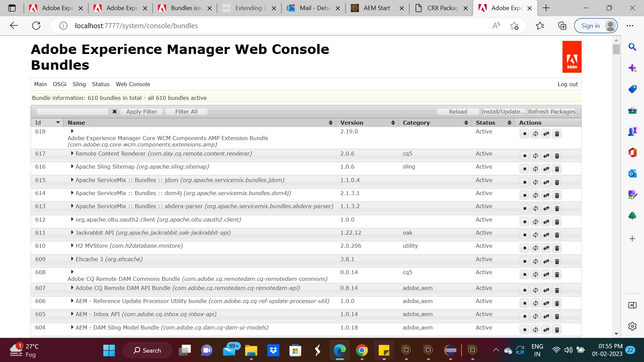Click the Log out link
The height and width of the screenshot is (362, 644).
[x=568, y=84]
